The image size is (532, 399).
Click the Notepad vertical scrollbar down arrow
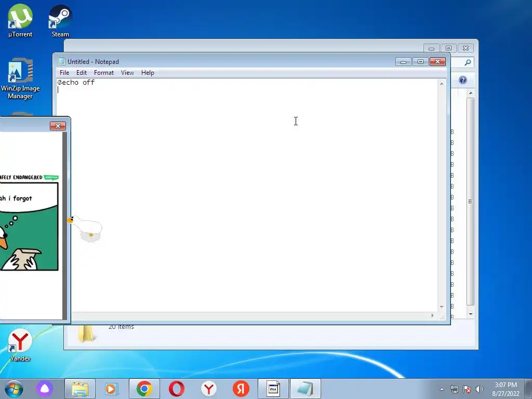(442, 307)
